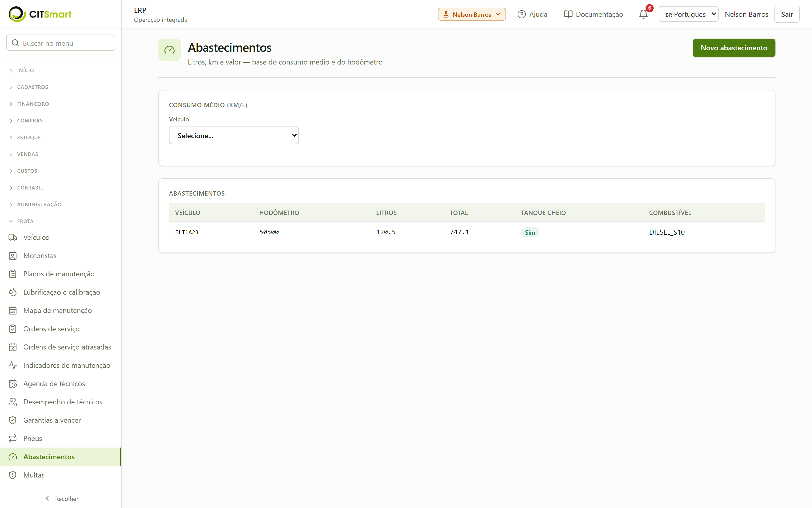Click the HODÔMETRO column header
The height and width of the screenshot is (508, 812).
(279, 213)
